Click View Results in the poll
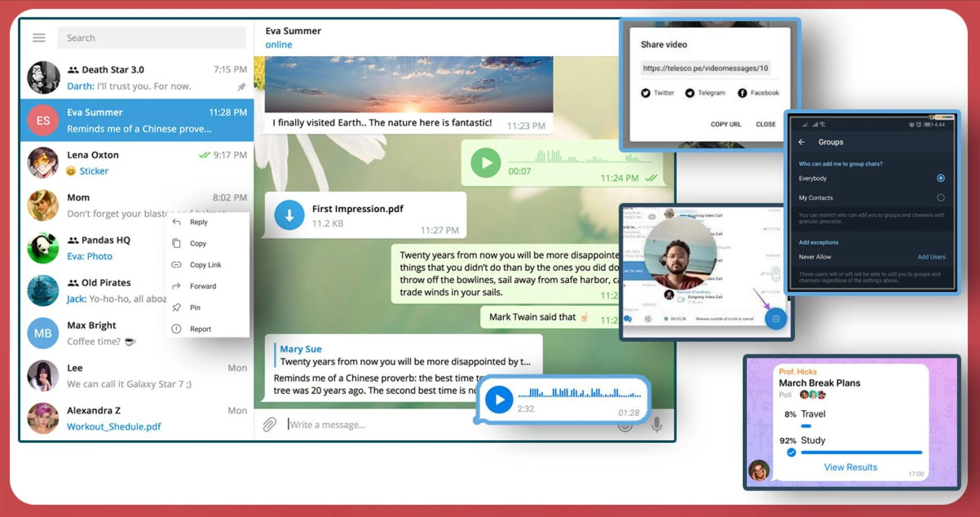The image size is (980, 517). tap(850, 467)
